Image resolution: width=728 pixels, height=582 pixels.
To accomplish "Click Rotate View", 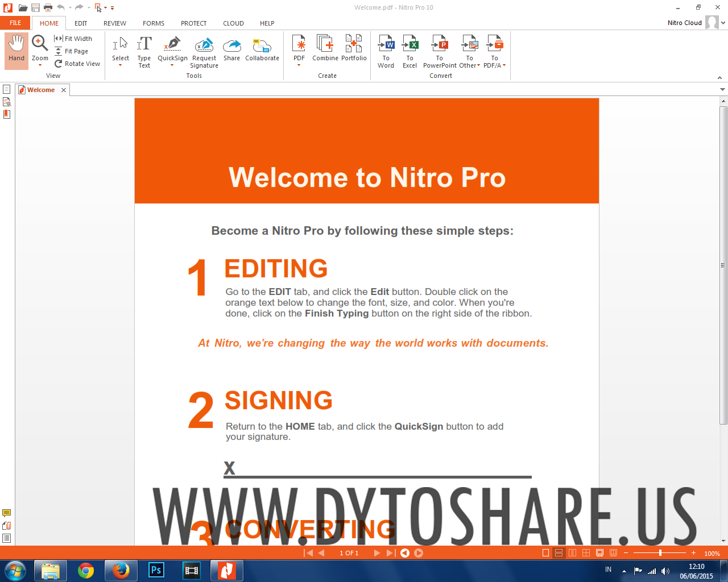I will (x=77, y=64).
